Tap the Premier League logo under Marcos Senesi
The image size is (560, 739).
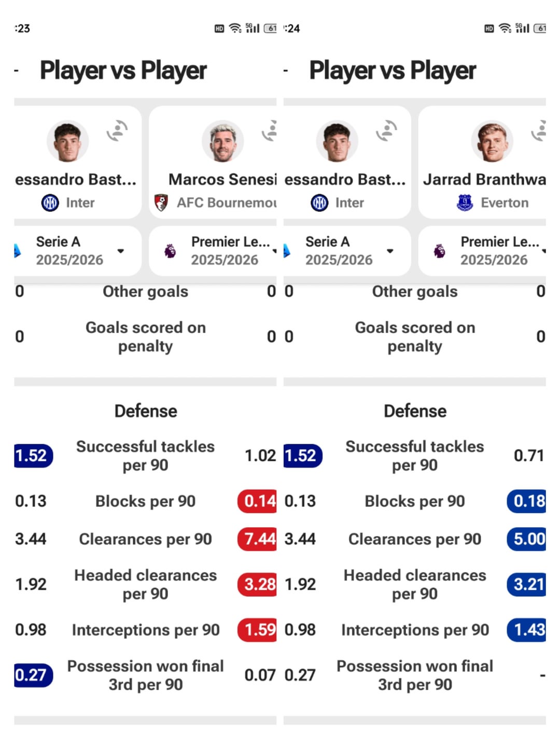[170, 252]
